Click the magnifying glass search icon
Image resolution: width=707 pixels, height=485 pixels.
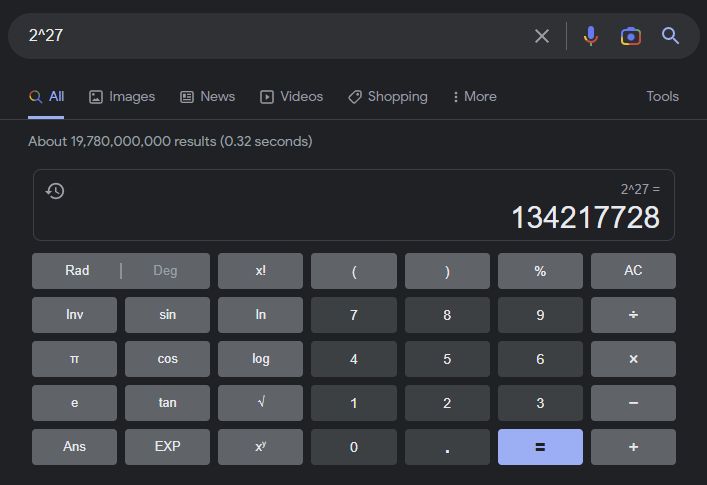[x=670, y=36]
